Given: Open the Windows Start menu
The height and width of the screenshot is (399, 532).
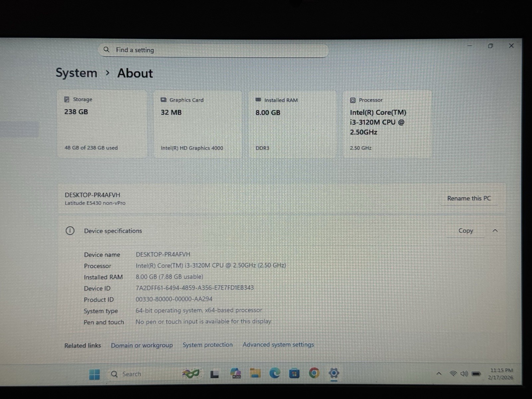Looking at the screenshot, I should [x=94, y=374].
